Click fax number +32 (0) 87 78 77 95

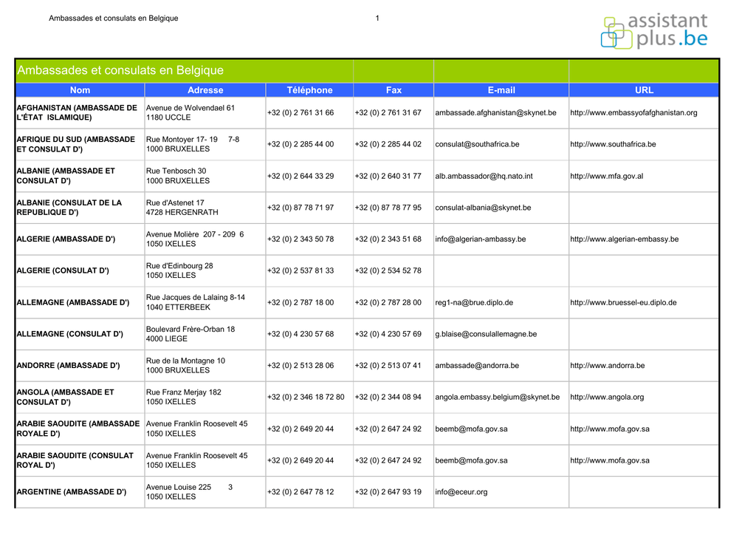388,208
